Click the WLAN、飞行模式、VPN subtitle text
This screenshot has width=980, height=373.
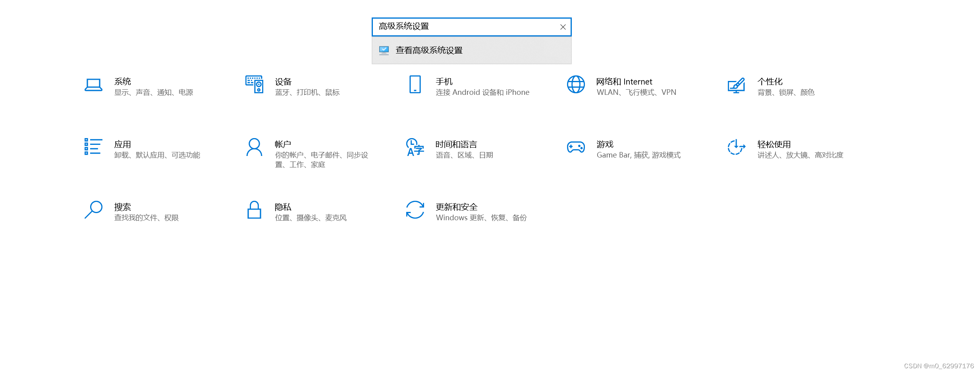636,92
